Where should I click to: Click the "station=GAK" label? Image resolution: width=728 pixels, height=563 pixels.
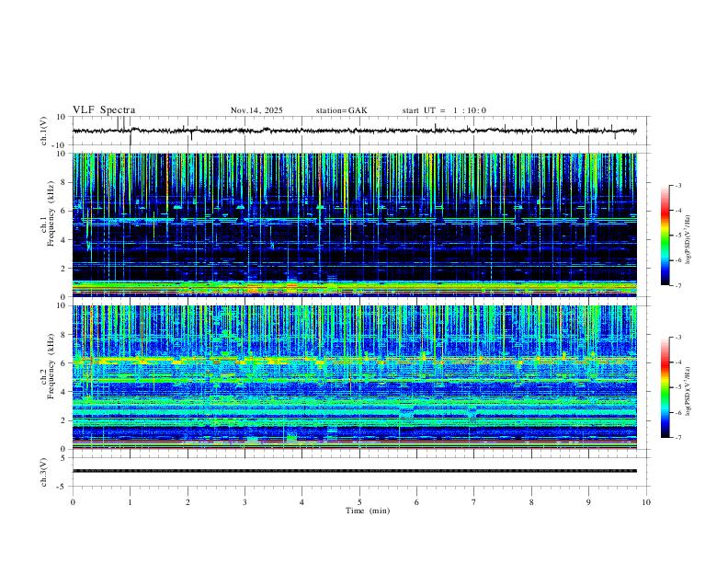(342, 110)
